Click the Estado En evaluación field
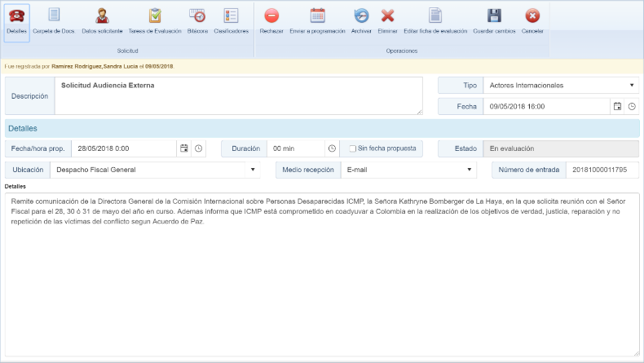644x363 pixels. (x=561, y=148)
